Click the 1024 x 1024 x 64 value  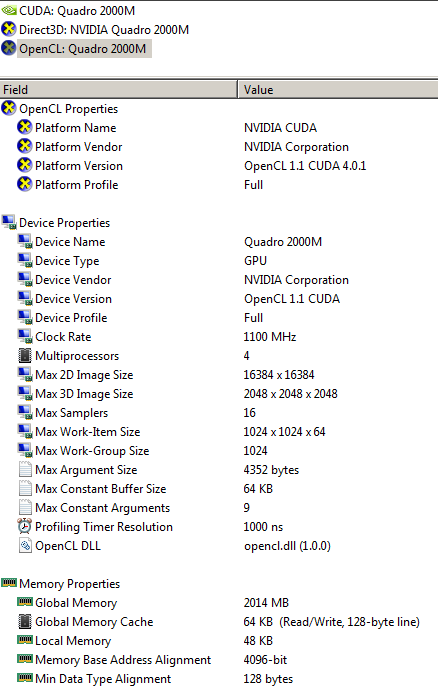tap(284, 432)
